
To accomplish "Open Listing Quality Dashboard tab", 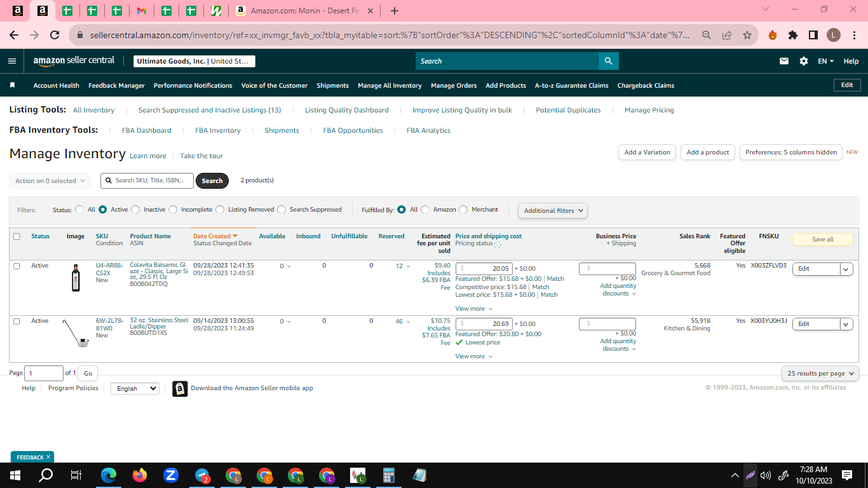I will 347,110.
